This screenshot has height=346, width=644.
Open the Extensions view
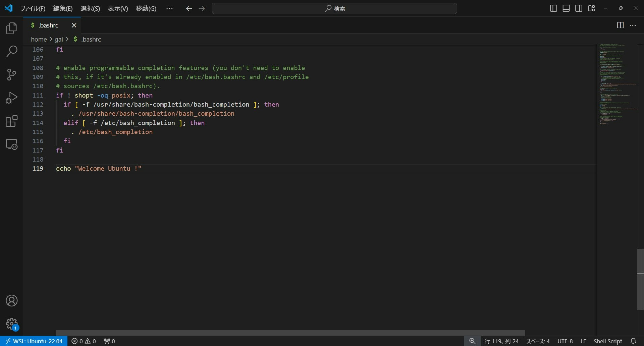pos(11,121)
